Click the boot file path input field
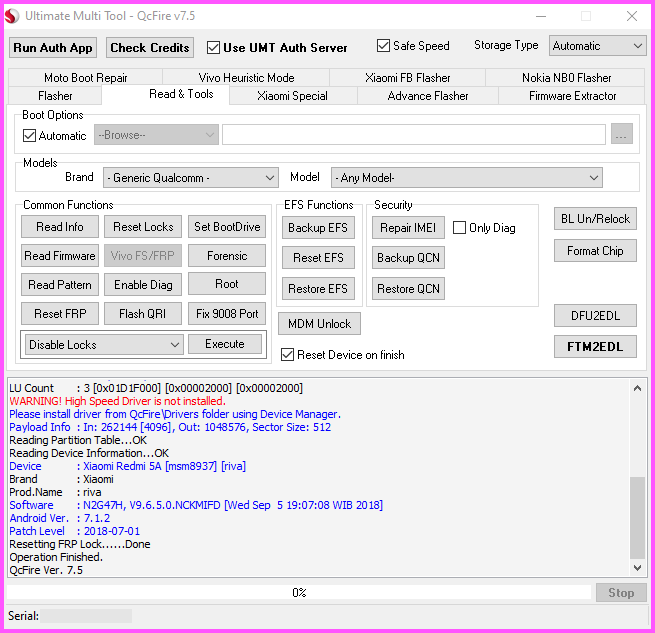This screenshot has height=633, width=655. 414,135
